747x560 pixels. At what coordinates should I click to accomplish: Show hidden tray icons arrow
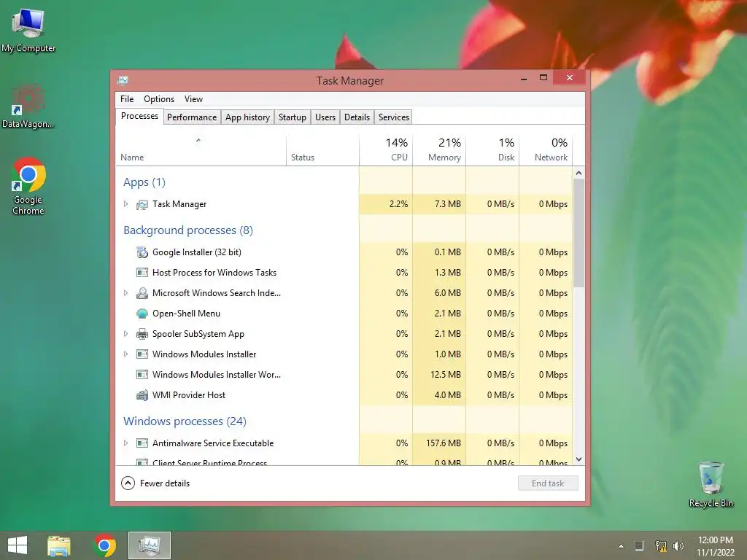621,546
